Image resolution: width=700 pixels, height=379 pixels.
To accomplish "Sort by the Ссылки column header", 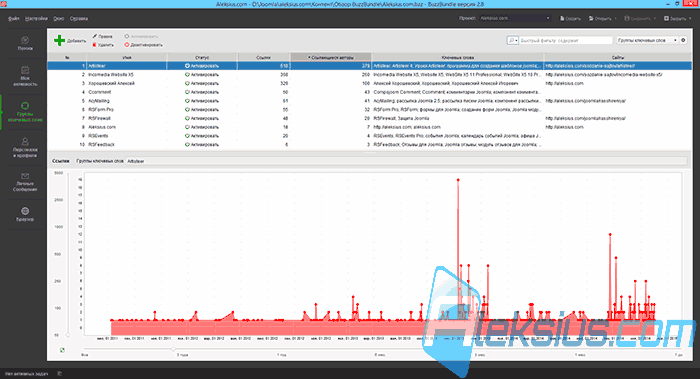I will (263, 57).
